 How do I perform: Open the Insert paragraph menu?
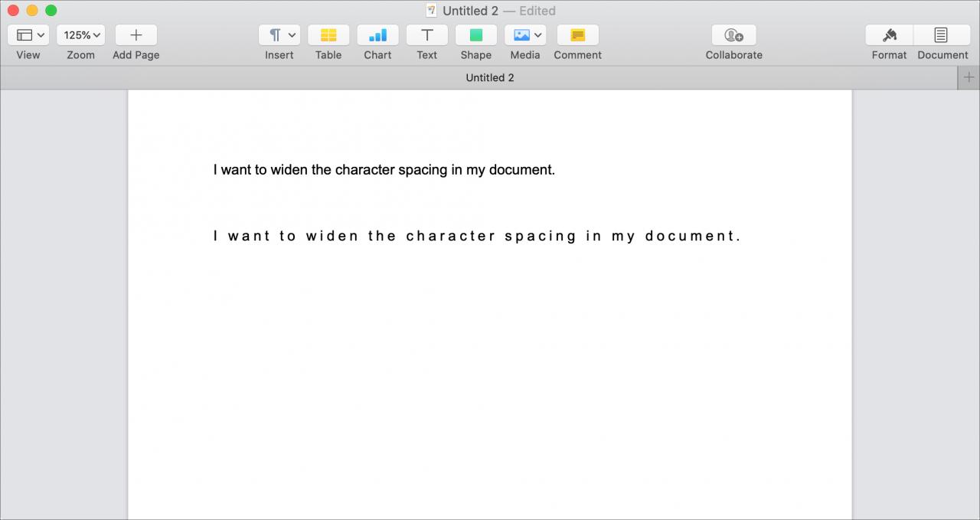point(279,35)
